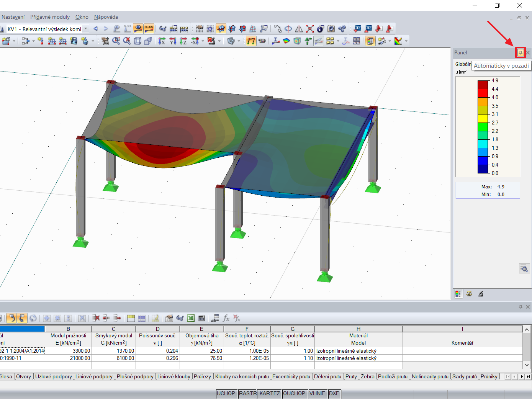
Task: Toggle UCHOP snap in status bar
Action: tap(226, 393)
